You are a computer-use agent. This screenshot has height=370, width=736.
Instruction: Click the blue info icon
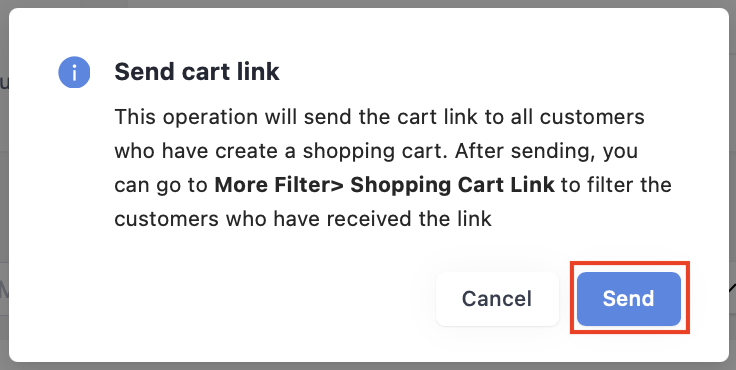(x=74, y=72)
